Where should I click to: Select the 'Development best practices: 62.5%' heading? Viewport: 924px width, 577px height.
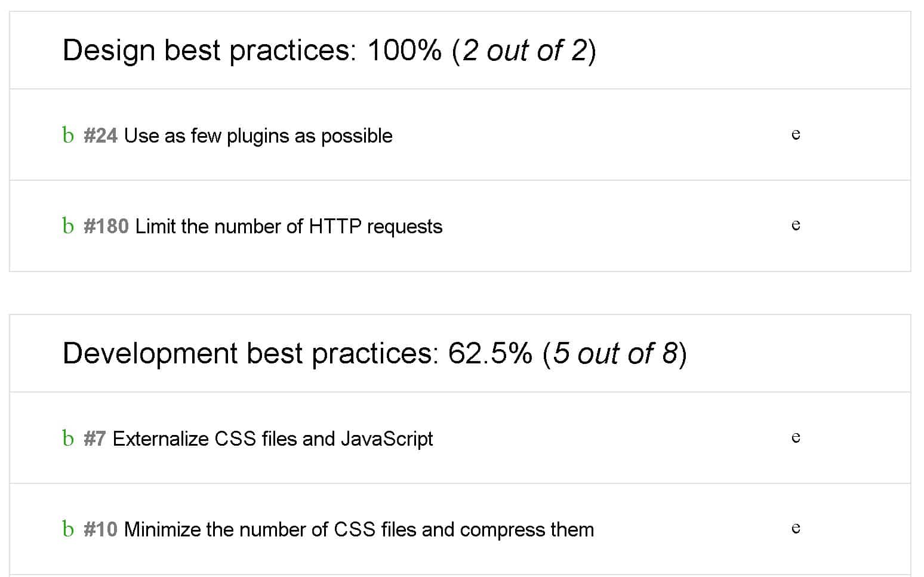[375, 353]
